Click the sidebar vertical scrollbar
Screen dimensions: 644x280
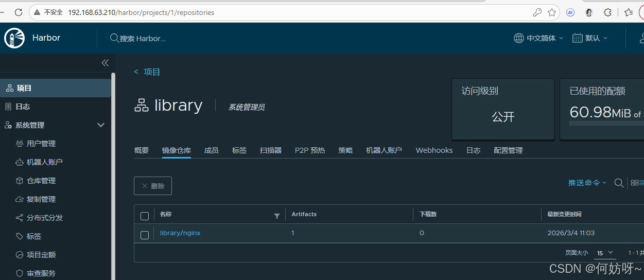click(x=113, y=175)
